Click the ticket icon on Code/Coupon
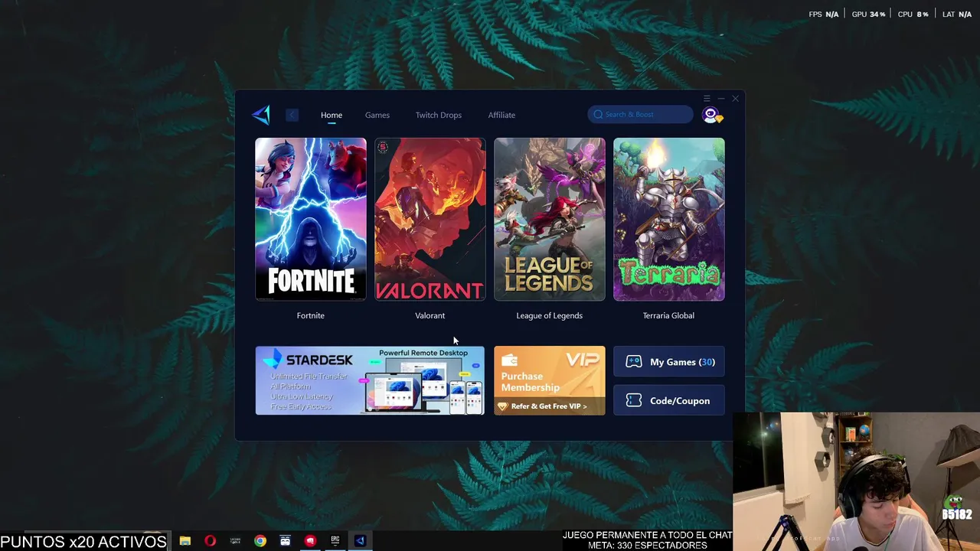Image resolution: width=980 pixels, height=551 pixels. pos(634,400)
